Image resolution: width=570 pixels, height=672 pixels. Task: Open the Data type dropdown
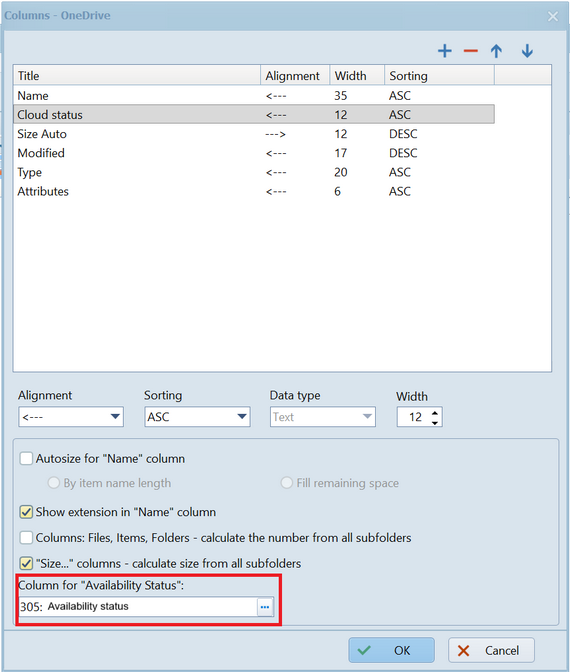pos(323,417)
